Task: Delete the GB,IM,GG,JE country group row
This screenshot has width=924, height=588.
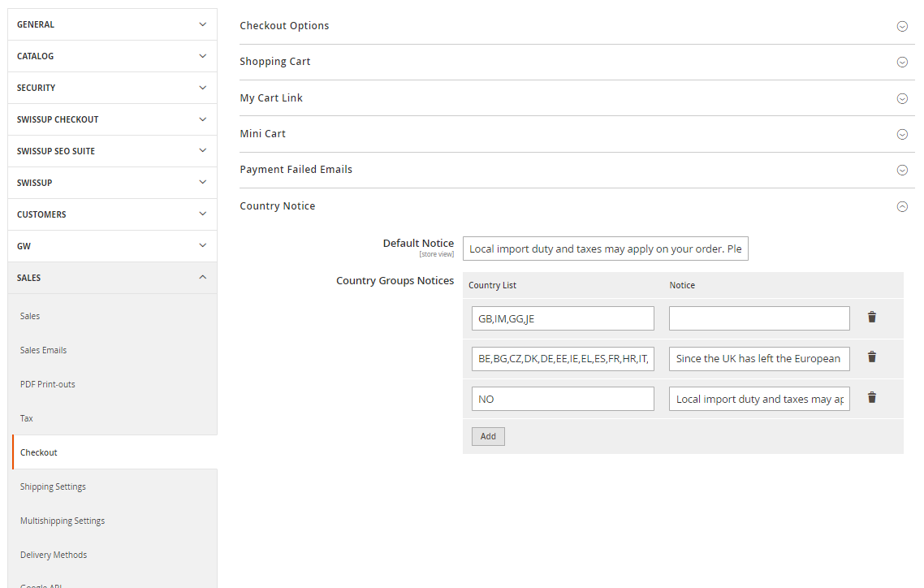Action: tap(872, 318)
